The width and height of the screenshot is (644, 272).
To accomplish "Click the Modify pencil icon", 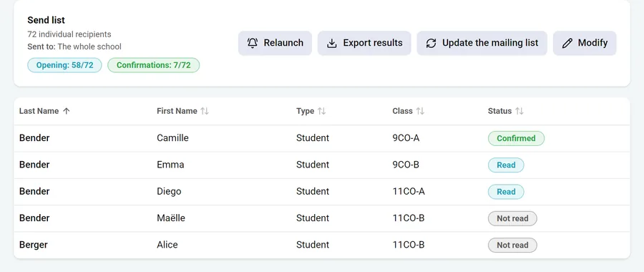I will coord(567,43).
